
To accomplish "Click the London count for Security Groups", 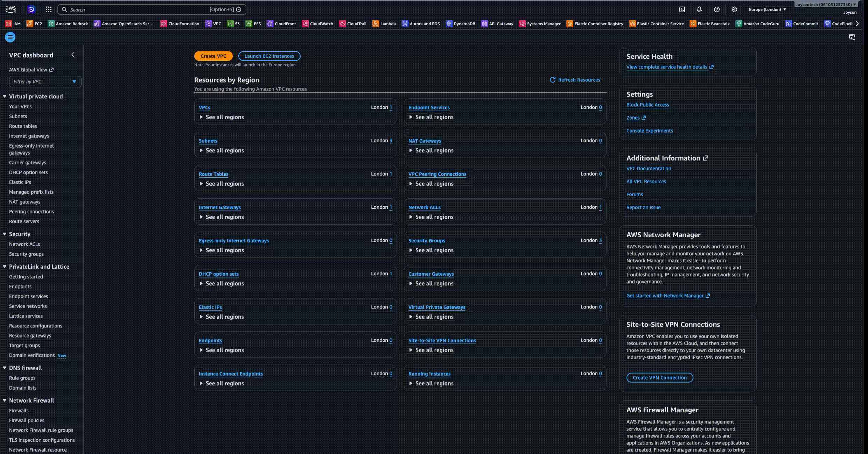I will (600, 240).
